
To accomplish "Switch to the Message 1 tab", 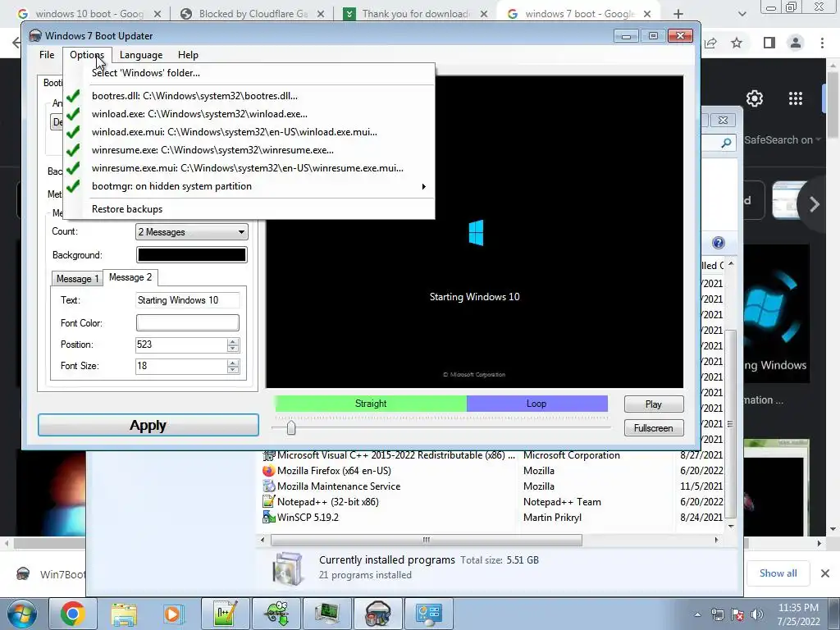I will pos(77,279).
